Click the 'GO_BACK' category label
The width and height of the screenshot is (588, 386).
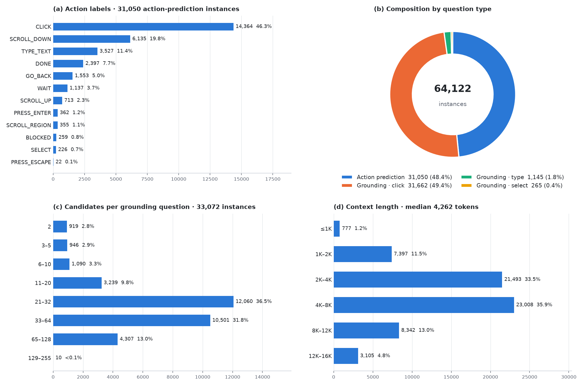point(38,76)
